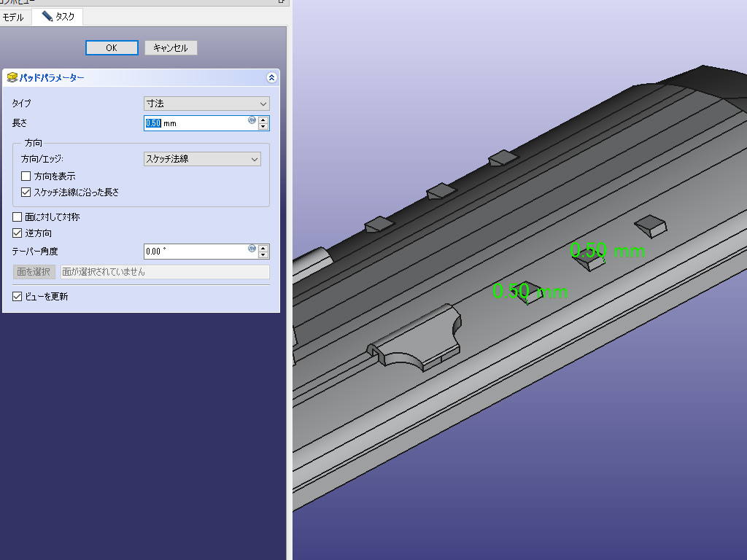This screenshot has width=747, height=560.
Task: Increase 長さ value with up arrow
Action: (x=263, y=120)
